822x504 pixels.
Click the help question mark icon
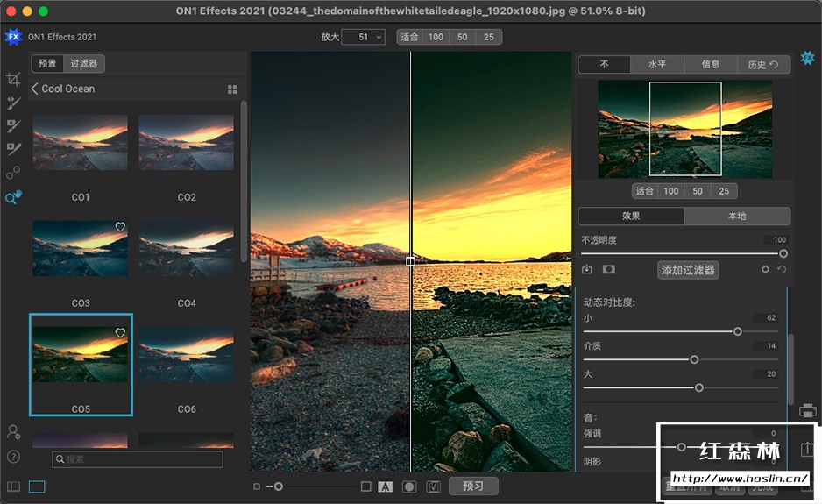pyautogui.click(x=13, y=456)
